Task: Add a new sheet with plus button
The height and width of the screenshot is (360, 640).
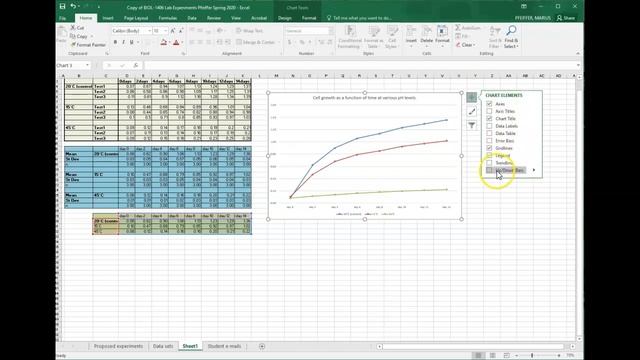Action: [x=262, y=346]
